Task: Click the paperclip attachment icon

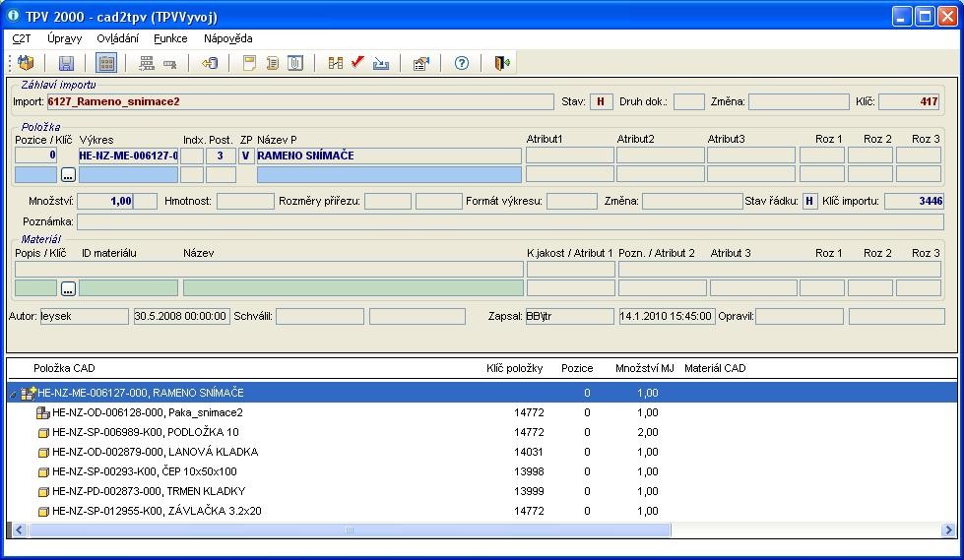Action: 295,63
